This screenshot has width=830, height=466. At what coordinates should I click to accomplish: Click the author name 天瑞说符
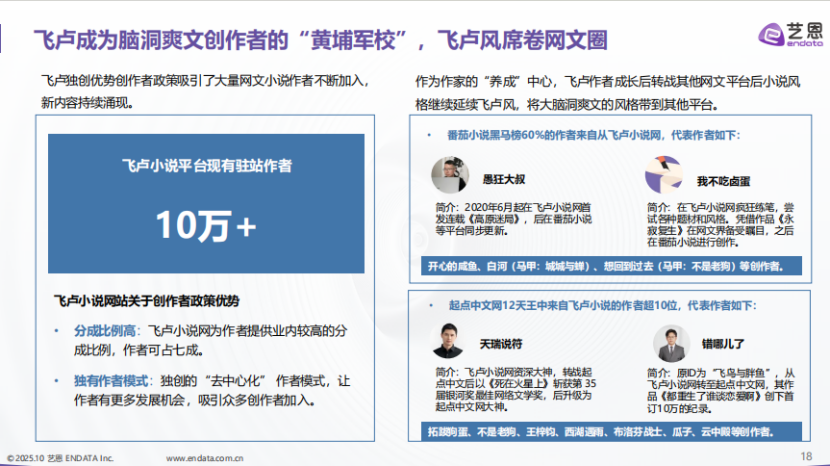point(501,344)
